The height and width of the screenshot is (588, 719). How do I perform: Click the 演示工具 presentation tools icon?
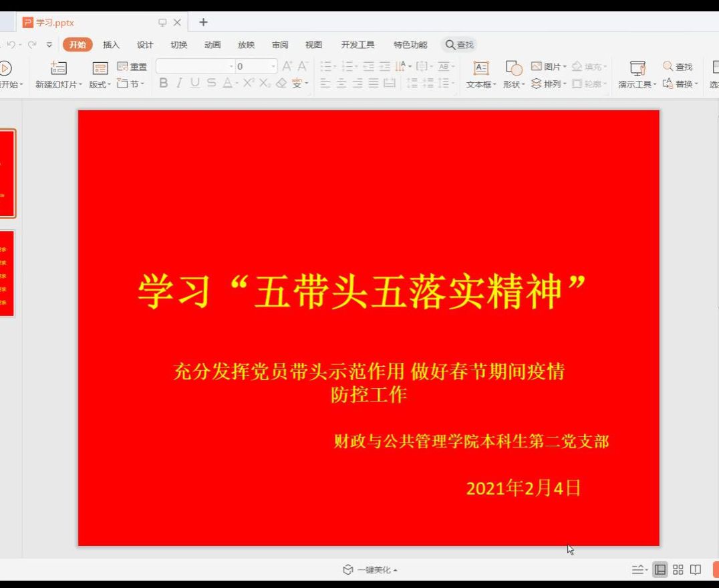pos(637,68)
